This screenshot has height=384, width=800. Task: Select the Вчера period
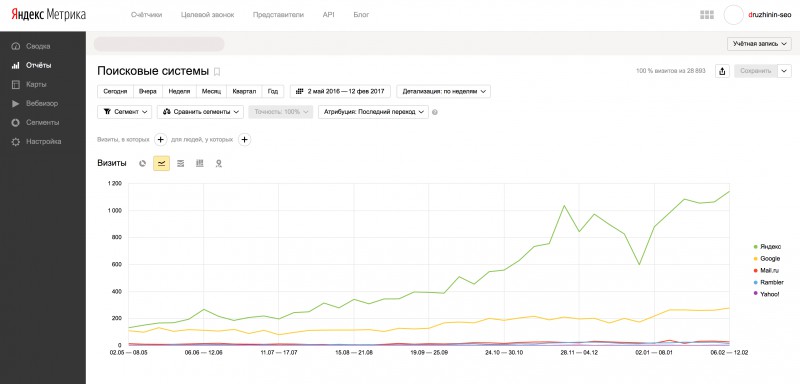coord(148,91)
